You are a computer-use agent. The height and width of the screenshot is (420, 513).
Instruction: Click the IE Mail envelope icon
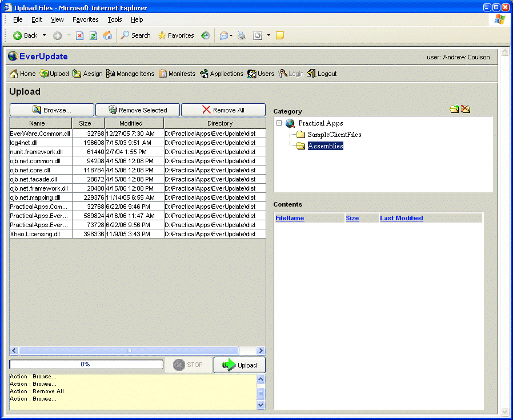tap(224, 35)
